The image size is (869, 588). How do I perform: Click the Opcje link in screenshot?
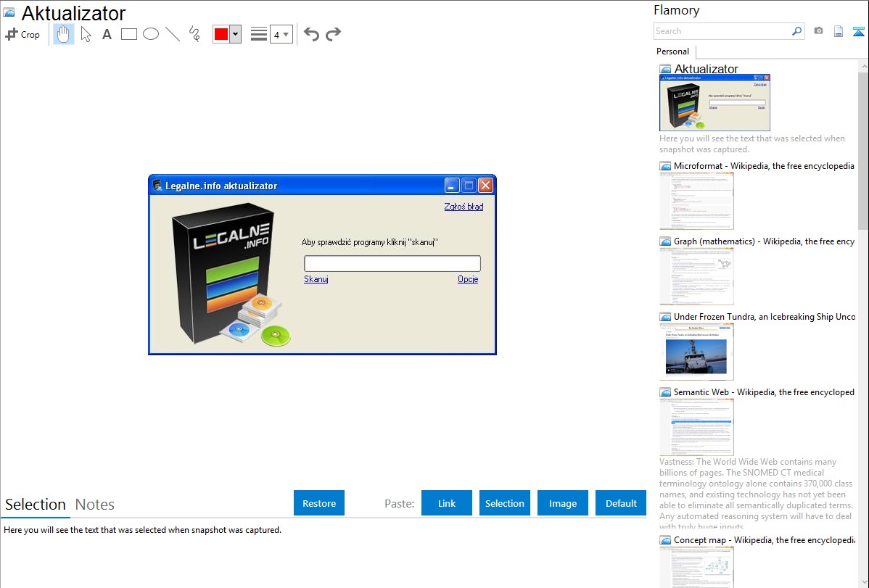(468, 279)
